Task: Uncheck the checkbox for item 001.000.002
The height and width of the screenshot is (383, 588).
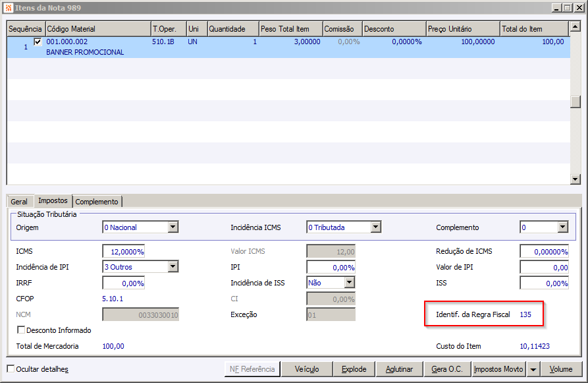Action: (38, 42)
